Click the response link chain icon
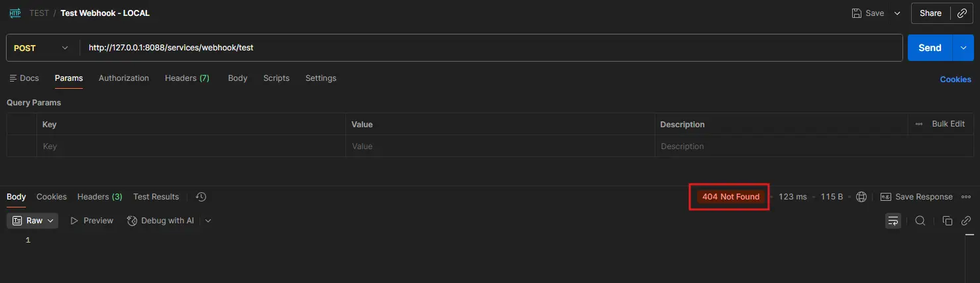Screen dimensions: 980x283 tap(967, 221)
